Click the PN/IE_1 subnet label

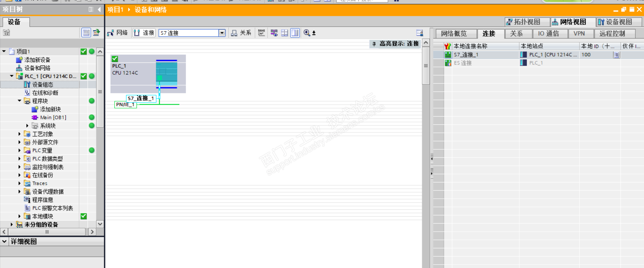click(125, 105)
